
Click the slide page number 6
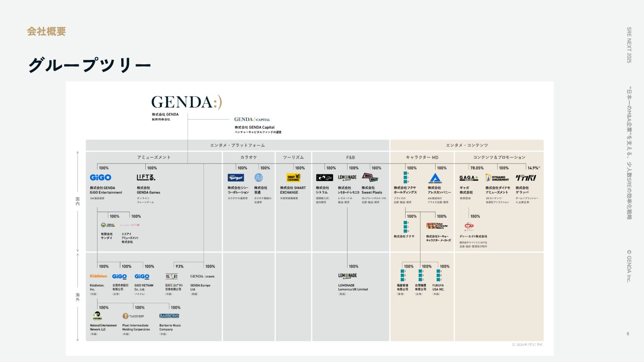click(628, 333)
